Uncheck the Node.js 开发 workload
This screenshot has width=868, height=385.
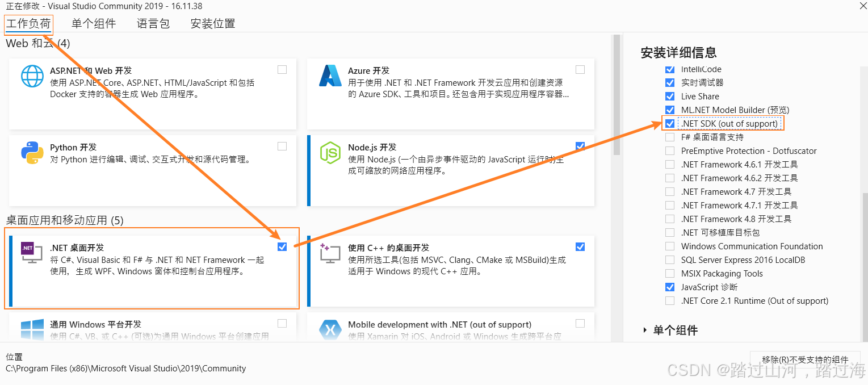[x=580, y=146]
